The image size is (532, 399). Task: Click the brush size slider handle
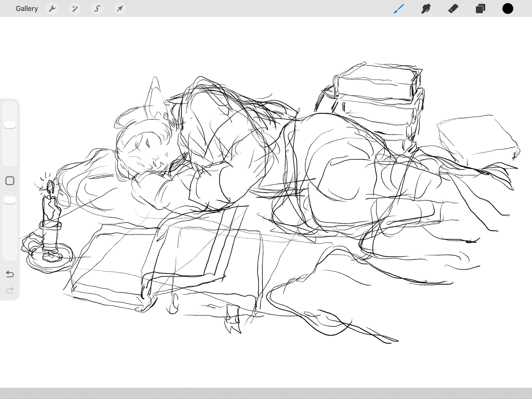(x=10, y=125)
